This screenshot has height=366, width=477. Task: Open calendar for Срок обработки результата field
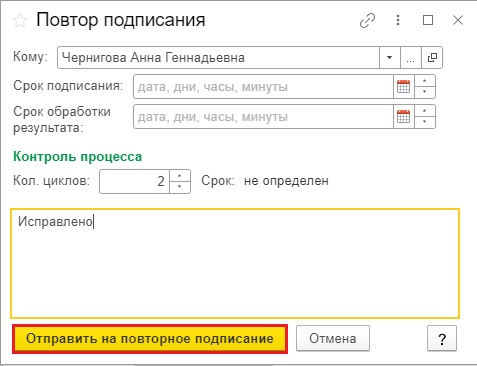[x=404, y=117]
